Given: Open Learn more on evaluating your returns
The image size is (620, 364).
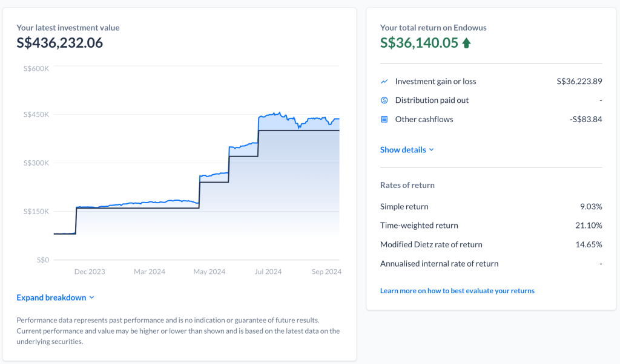Looking at the screenshot, I should coord(457,291).
